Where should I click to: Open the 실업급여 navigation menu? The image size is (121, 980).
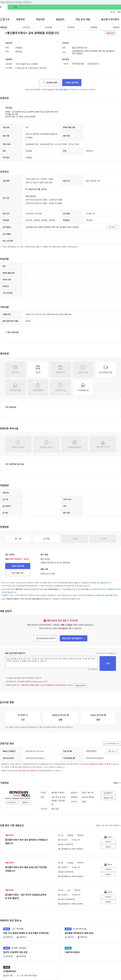60,19
